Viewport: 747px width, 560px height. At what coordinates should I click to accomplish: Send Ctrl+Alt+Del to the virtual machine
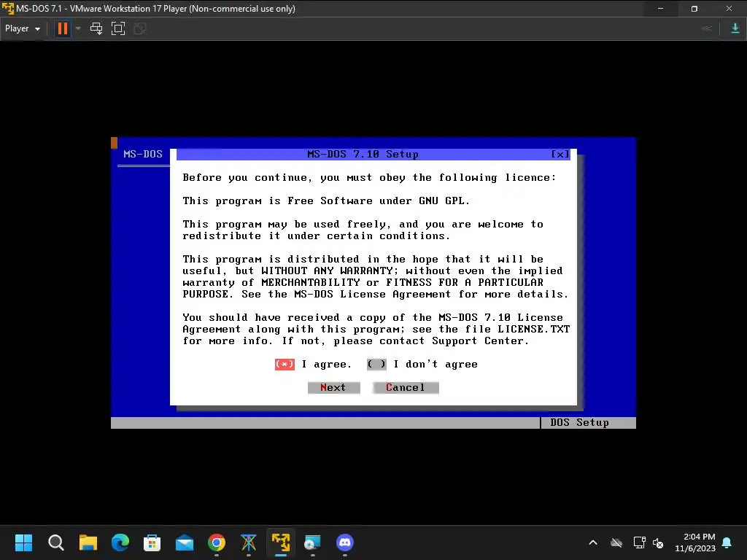tap(96, 28)
